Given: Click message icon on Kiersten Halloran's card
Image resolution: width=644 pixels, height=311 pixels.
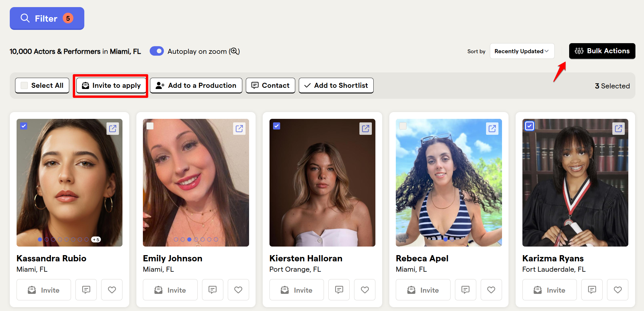Looking at the screenshot, I should point(339,290).
